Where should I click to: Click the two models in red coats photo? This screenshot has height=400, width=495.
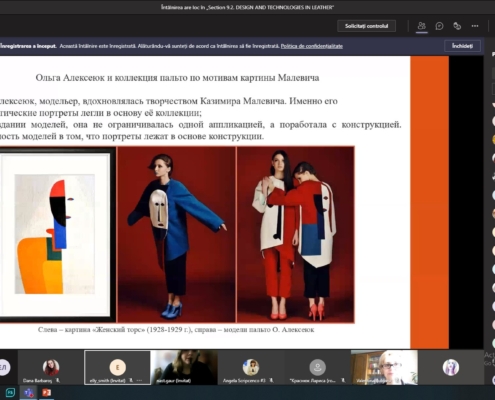296,234
